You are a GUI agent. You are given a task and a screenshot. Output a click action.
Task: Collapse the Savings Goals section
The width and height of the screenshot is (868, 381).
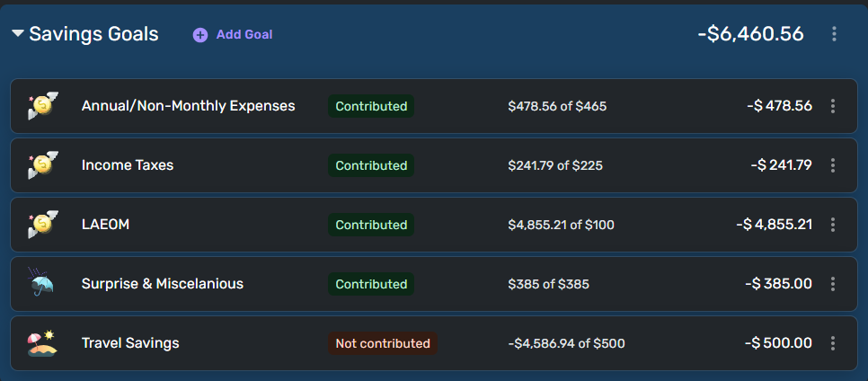tap(18, 34)
